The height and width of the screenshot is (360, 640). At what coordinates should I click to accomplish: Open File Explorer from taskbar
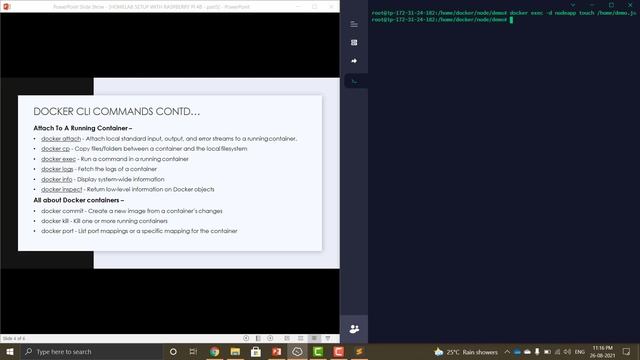pyautogui.click(x=235, y=351)
